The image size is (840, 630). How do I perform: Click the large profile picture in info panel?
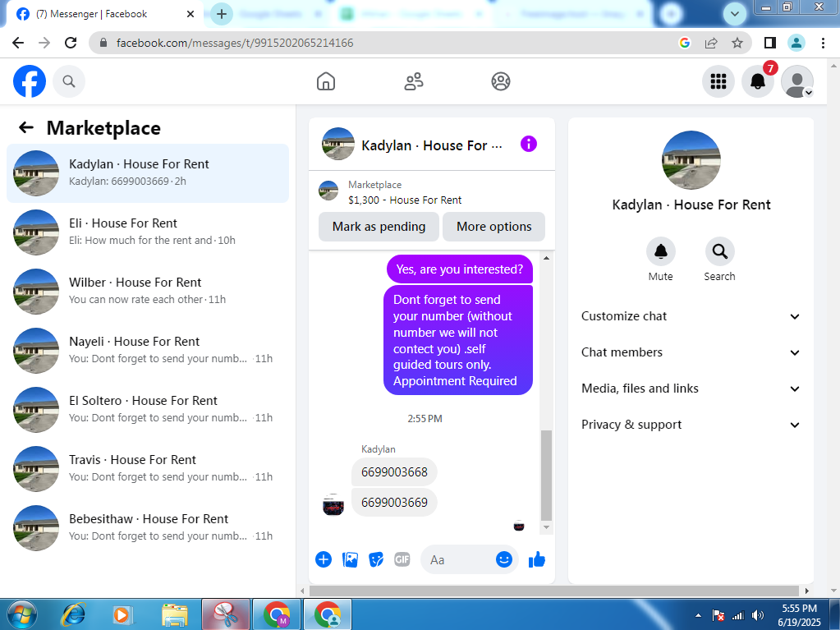691,159
